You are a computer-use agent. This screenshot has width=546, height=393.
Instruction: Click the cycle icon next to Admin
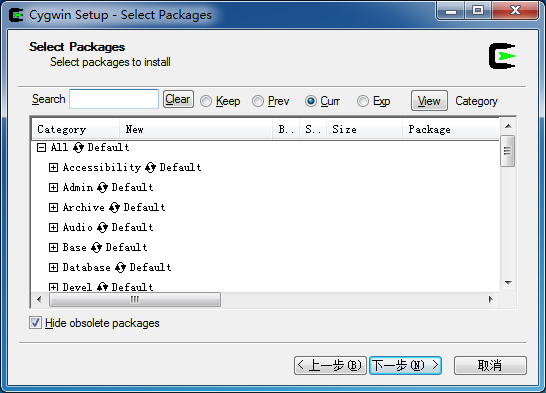(x=102, y=188)
